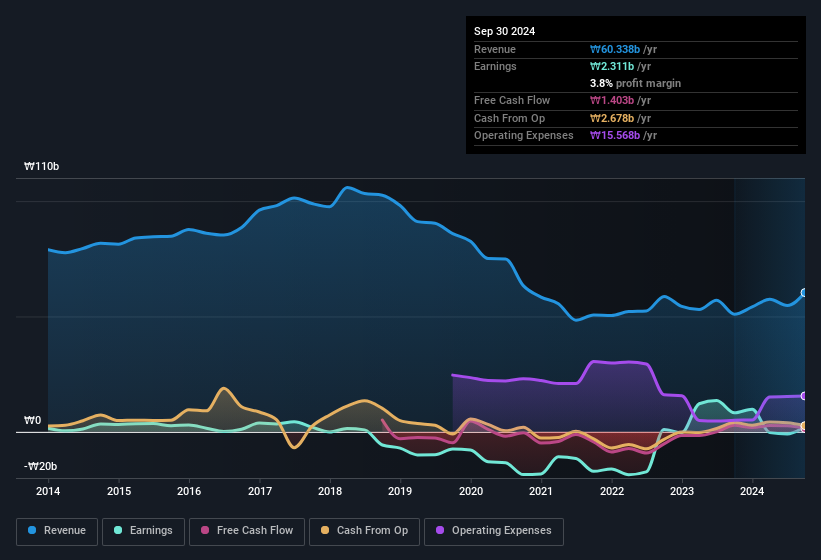Click the Cash From Op tooltip label
The image size is (821, 560).
pyautogui.click(x=509, y=118)
